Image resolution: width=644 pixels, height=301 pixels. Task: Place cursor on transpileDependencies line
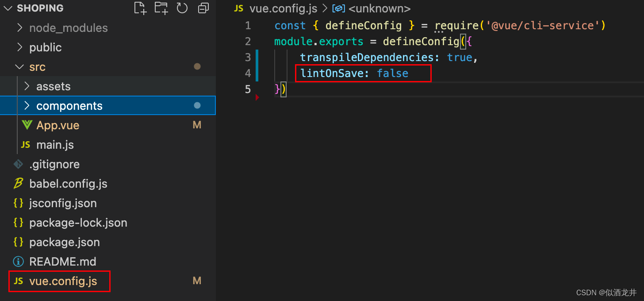pyautogui.click(x=369, y=57)
